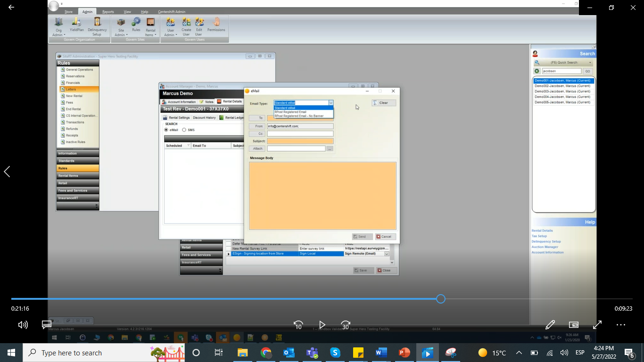The image size is (644, 362).
Task: Click inside the Subject input field
Action: point(300,140)
